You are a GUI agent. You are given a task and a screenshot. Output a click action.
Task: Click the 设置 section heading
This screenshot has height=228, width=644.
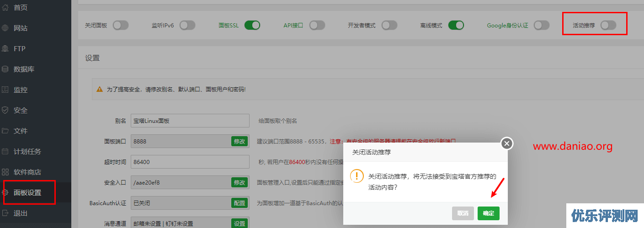point(92,58)
